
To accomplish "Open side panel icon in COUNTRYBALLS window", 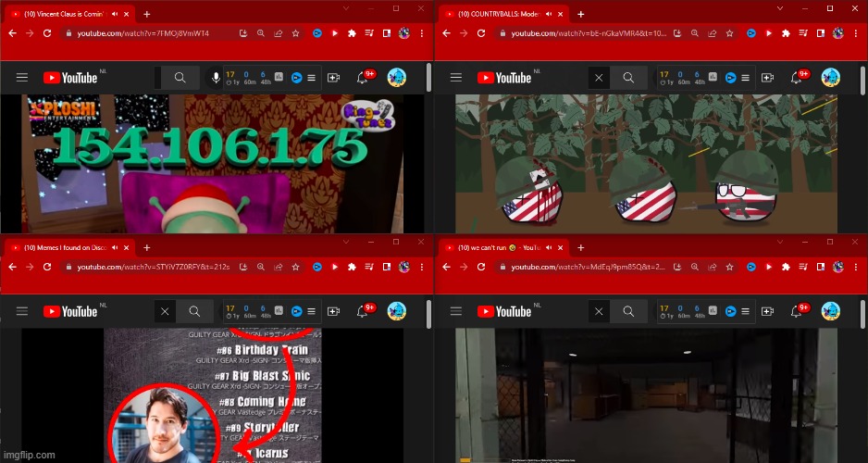I will [x=821, y=33].
